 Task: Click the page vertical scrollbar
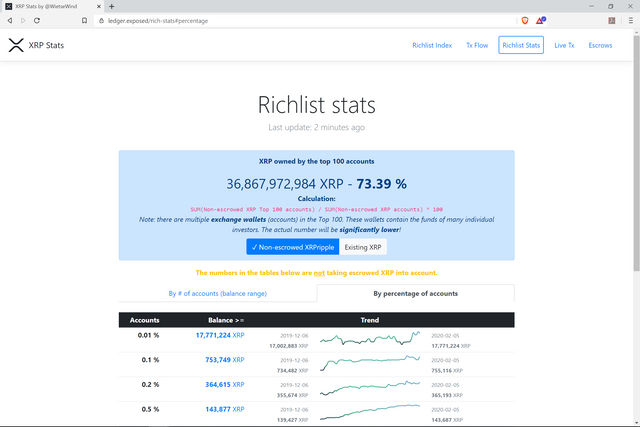636,153
